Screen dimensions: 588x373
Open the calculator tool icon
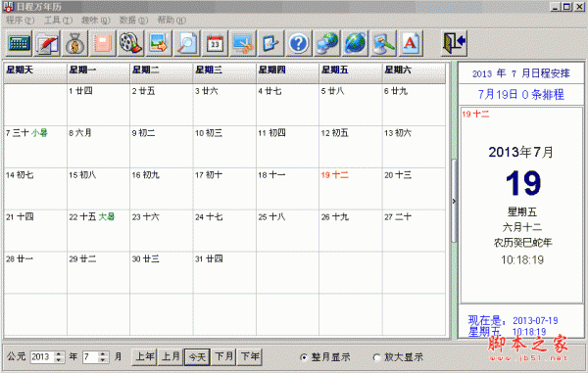(19, 43)
